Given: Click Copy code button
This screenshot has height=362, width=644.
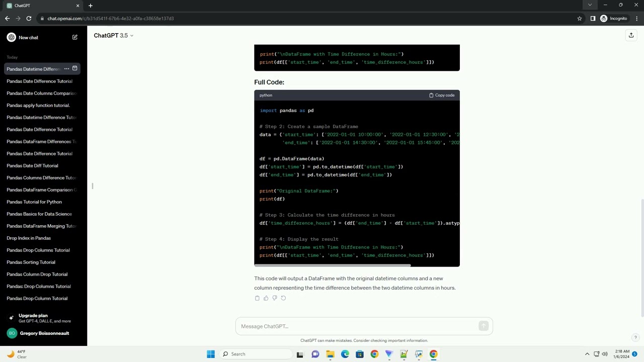Looking at the screenshot, I should click(442, 95).
